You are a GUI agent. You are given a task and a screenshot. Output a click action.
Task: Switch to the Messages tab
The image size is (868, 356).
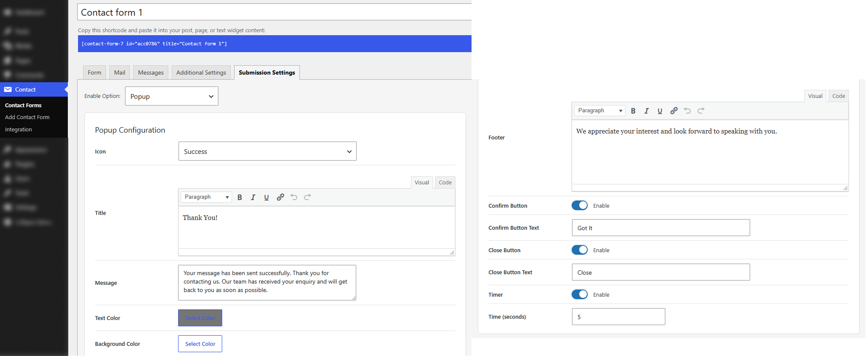click(151, 72)
